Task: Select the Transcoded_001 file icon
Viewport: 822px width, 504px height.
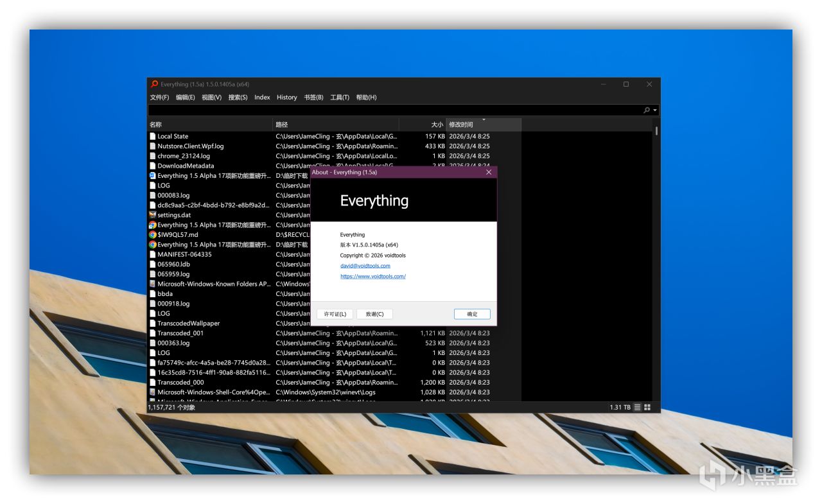Action: (x=153, y=333)
